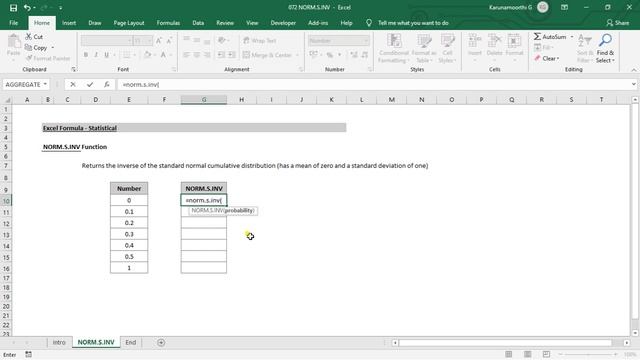Switch to Page Break Preview in status bar

(x=547, y=354)
